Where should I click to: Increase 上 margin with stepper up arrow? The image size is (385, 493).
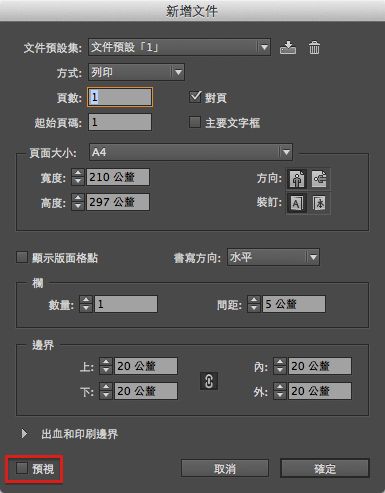click(x=106, y=362)
